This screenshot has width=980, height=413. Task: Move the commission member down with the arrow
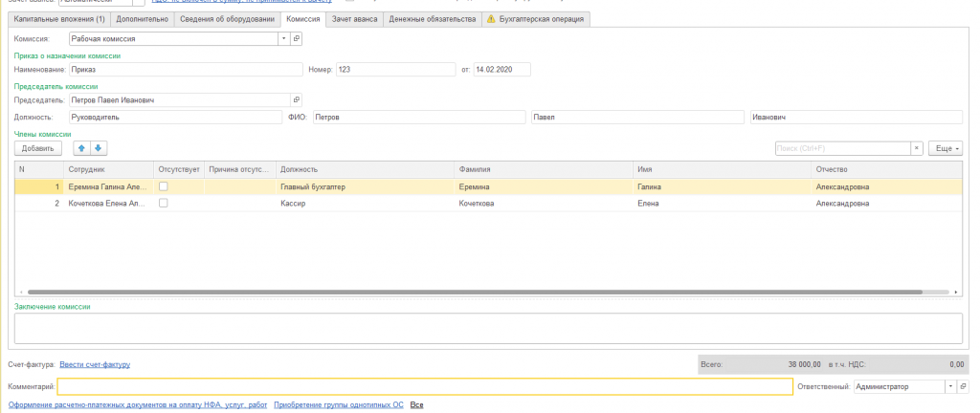[99, 148]
